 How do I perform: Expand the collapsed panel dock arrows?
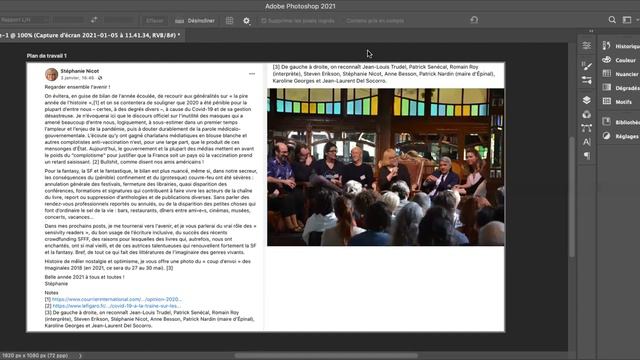[x=591, y=31]
